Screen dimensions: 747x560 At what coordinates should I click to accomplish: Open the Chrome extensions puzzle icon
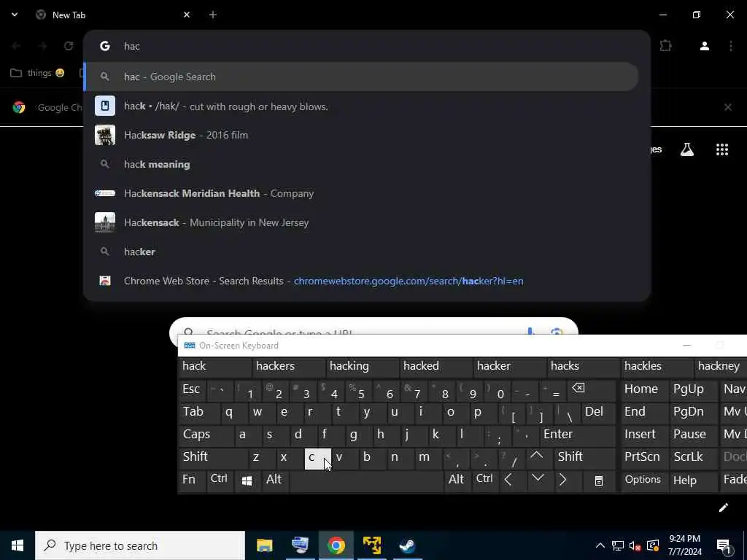[665, 46]
